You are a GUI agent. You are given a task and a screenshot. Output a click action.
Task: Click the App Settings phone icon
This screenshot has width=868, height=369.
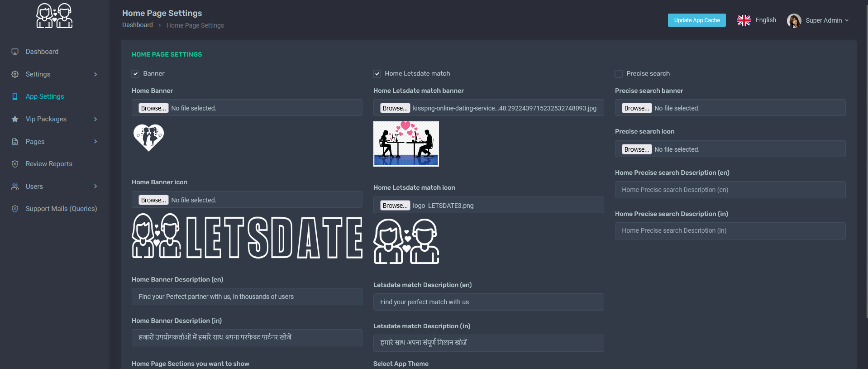click(15, 96)
